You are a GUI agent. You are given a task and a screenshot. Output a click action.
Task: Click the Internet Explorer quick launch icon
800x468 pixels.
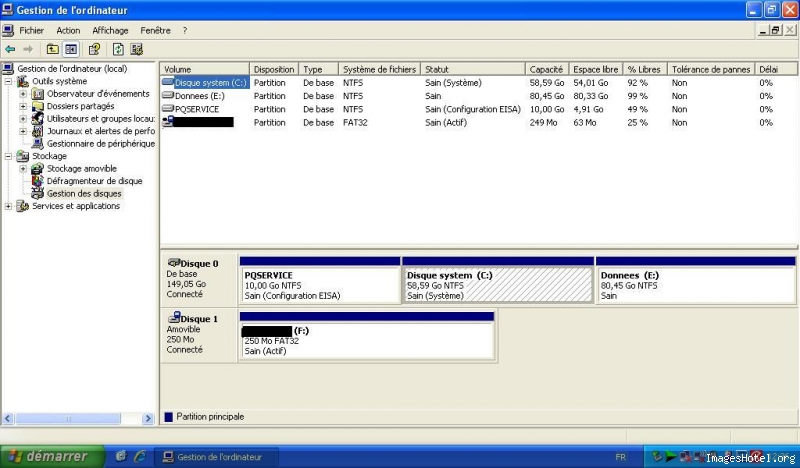click(140, 457)
